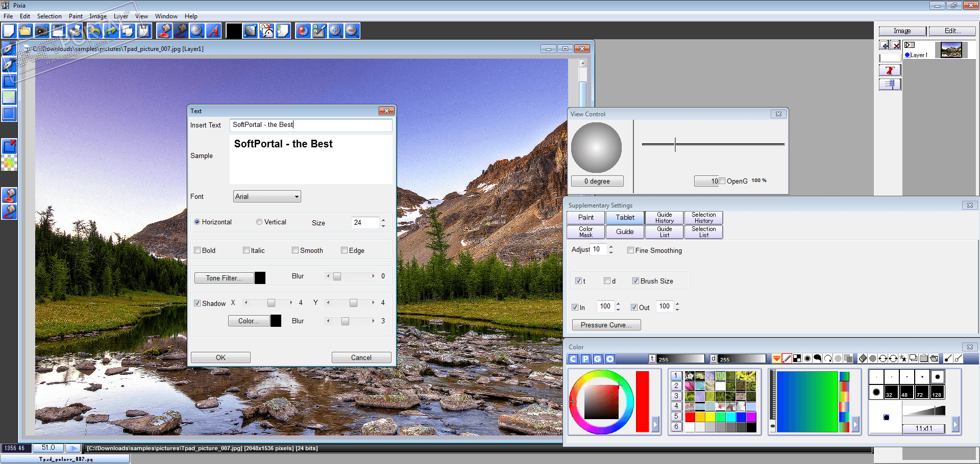The height and width of the screenshot is (464, 980).
Task: Click the zoom in magnifier icon
Action: pyautogui.click(x=335, y=31)
